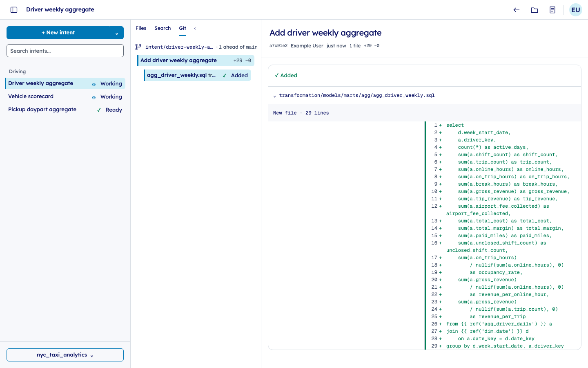Select the Driver weekly aggregate intent
588x368 pixels.
click(65, 83)
